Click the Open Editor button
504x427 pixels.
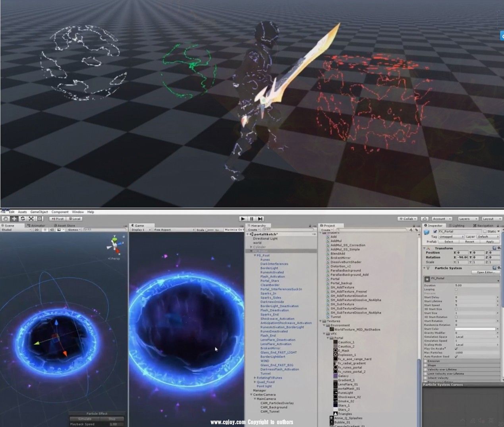[x=486, y=272]
